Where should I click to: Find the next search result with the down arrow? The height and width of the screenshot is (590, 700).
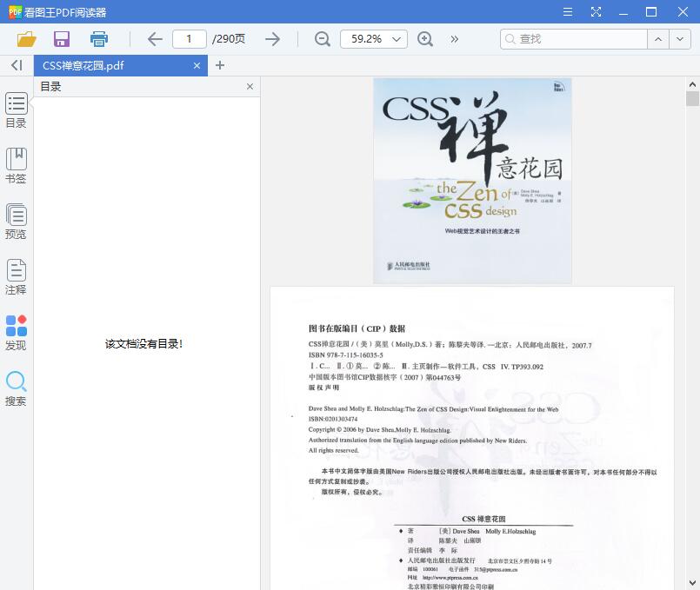pos(680,39)
